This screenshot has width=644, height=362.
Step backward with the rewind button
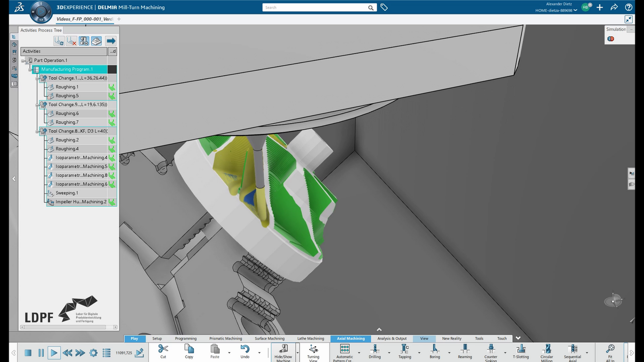67,353
